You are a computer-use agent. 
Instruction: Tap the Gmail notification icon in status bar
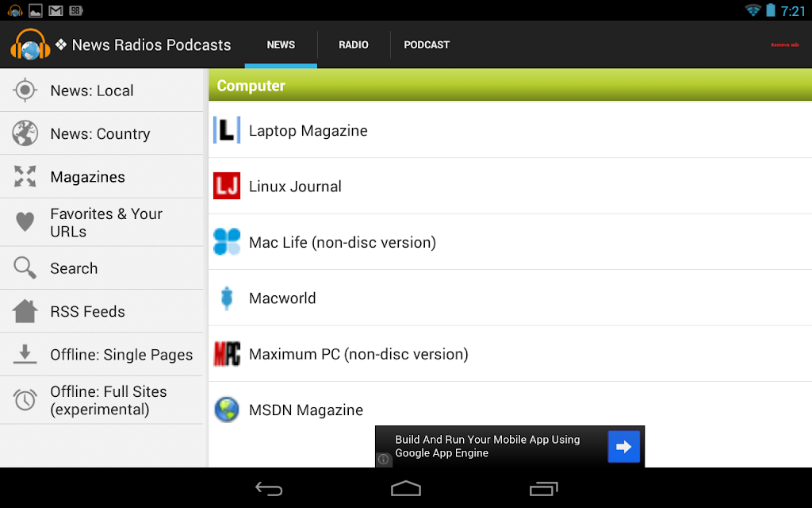pos(56,10)
